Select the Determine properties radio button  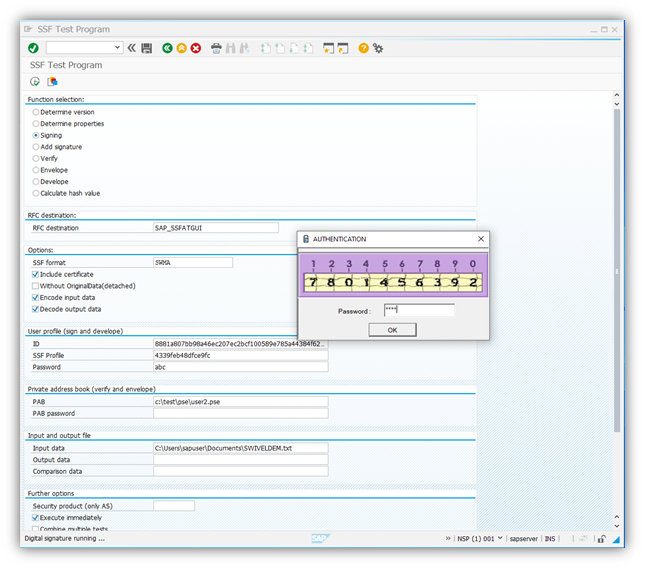point(36,123)
